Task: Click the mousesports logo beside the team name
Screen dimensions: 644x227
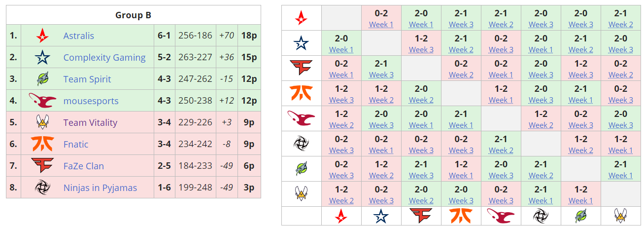Action: coord(42,101)
